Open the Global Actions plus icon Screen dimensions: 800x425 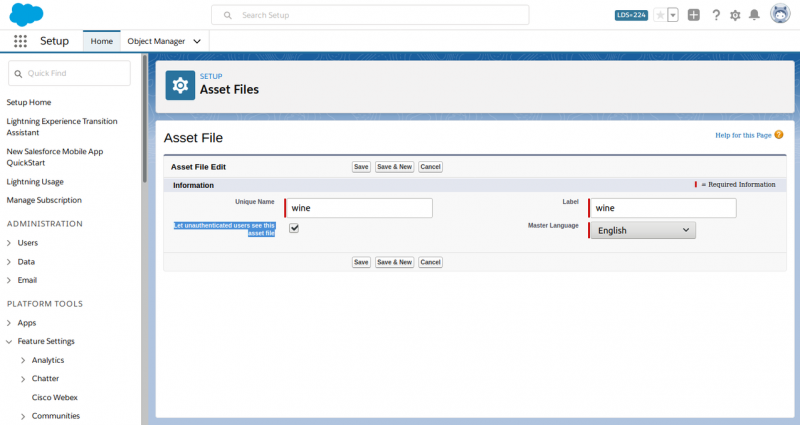point(693,15)
